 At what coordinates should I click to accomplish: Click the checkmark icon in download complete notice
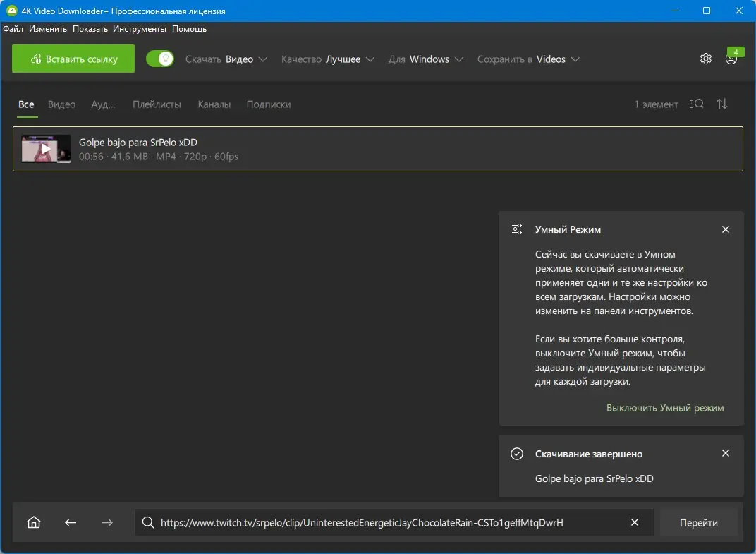tap(517, 454)
